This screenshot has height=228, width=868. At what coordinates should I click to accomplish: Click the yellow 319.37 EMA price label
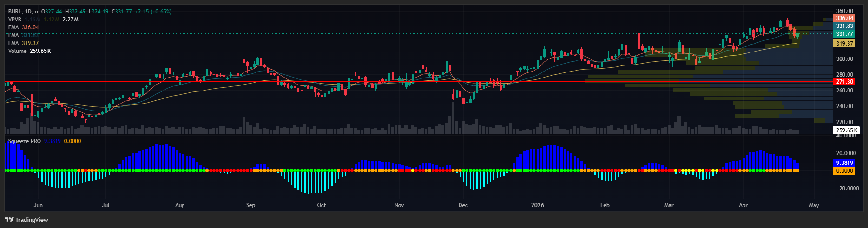click(844, 44)
